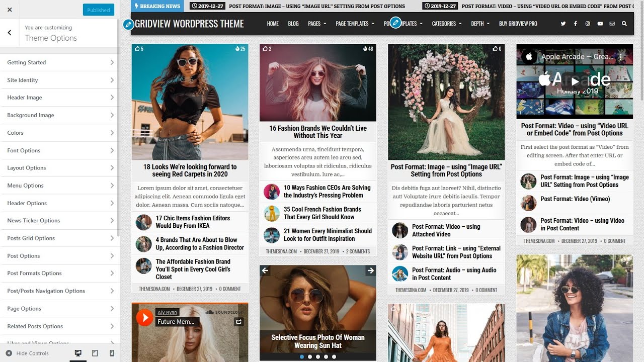Screen dimensions: 644x362
Task: Click likes thumbs-up icon on 16 Fashion Brands post
Action: point(265,49)
